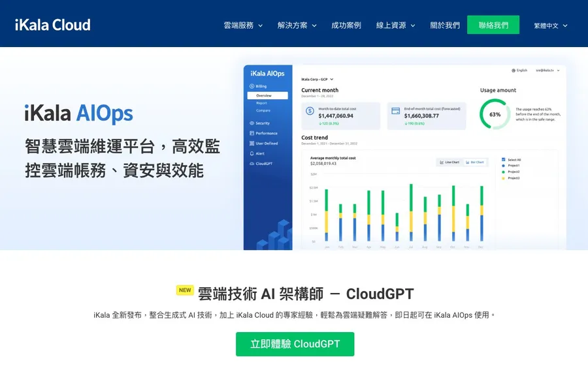Viewport: 588px width, 368px height.
Task: Click the Performance sidebar label
Action: [267, 133]
